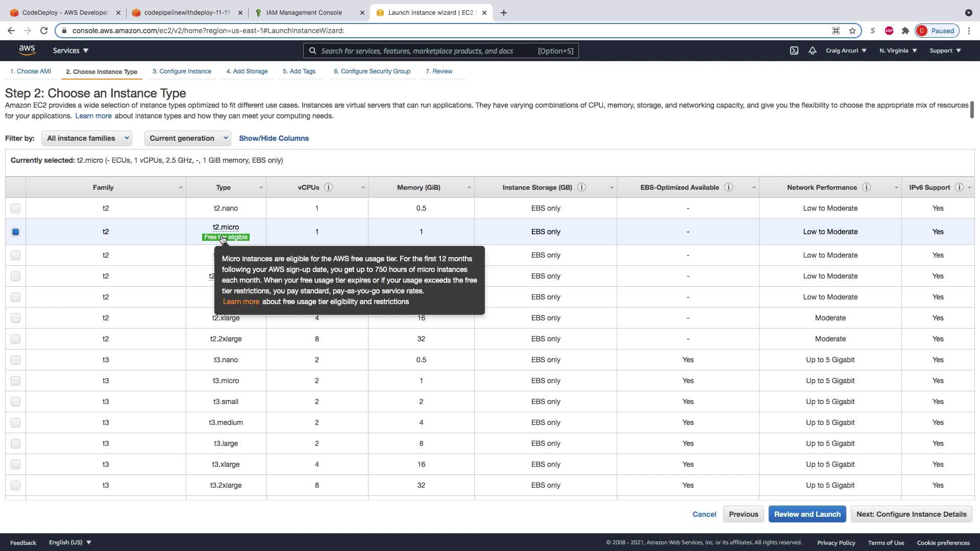Viewport: 980px width, 551px height.
Task: Click Show/Hide Columns link
Action: click(274, 138)
